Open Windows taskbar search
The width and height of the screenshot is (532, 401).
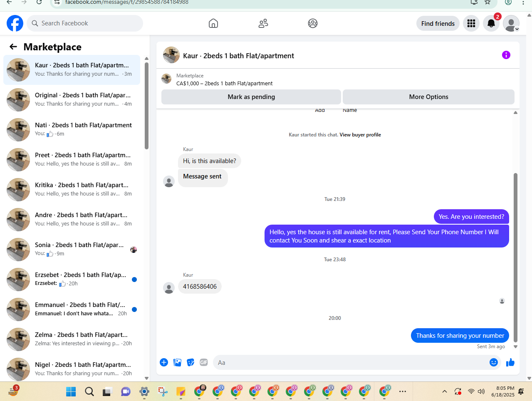(89, 391)
